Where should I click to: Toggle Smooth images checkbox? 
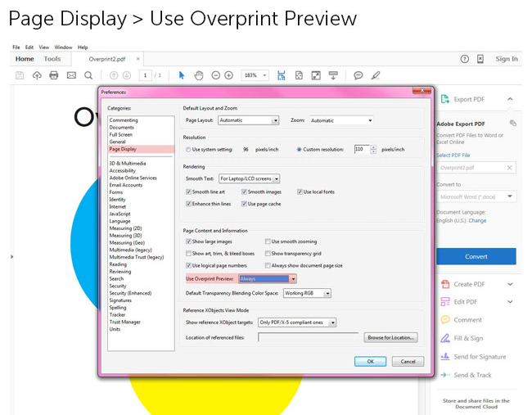point(244,192)
